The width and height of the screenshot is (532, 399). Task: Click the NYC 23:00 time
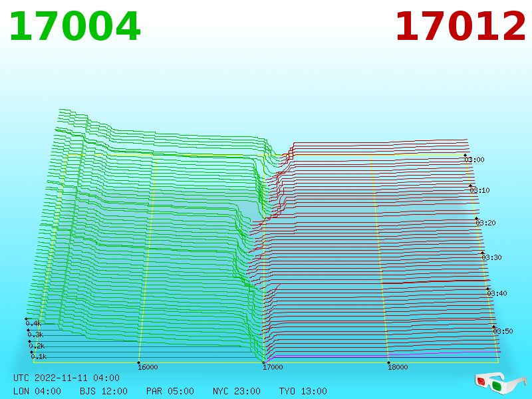point(237,391)
